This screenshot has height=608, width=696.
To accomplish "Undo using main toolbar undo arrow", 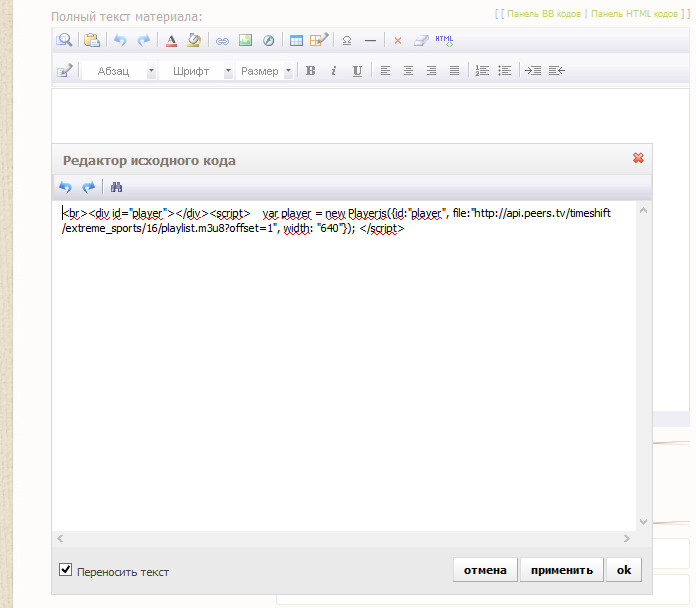I will coord(120,40).
